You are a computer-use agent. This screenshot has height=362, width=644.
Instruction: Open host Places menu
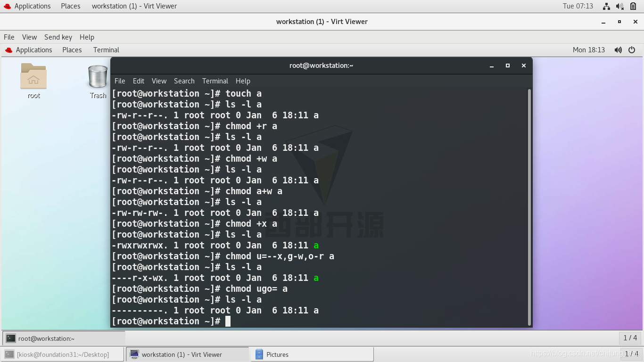pyautogui.click(x=71, y=6)
